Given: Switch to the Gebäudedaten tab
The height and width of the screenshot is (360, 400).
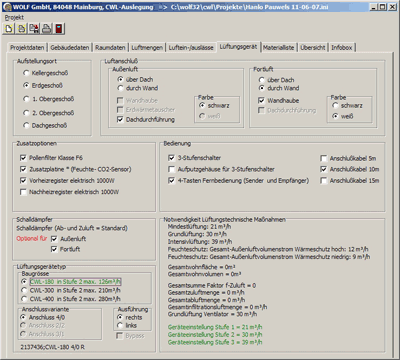Looking at the screenshot, I should click(70, 48).
